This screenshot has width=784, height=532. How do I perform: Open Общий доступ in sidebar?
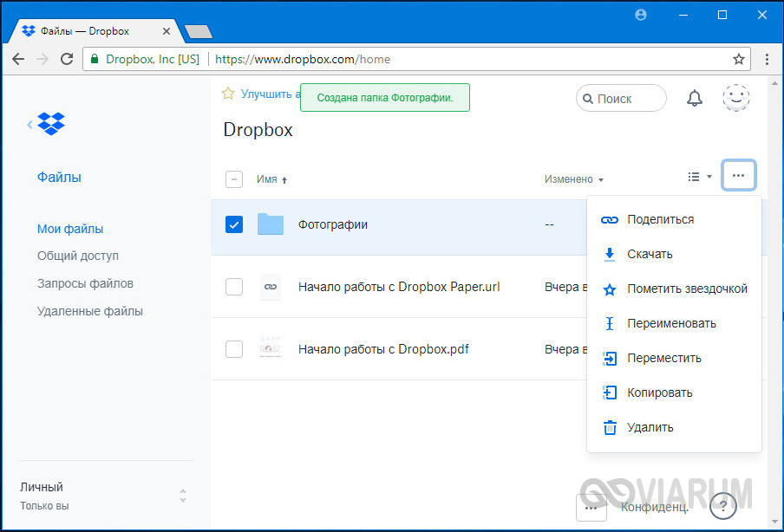[x=78, y=256]
